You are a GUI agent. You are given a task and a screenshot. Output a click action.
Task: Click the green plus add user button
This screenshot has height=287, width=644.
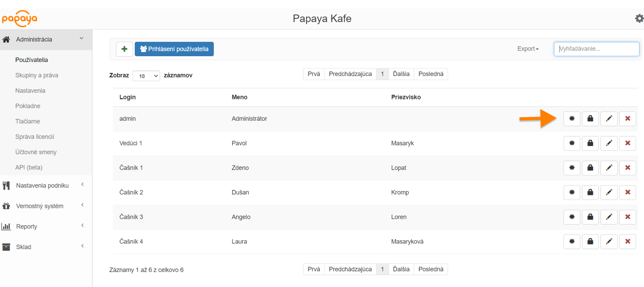click(124, 49)
